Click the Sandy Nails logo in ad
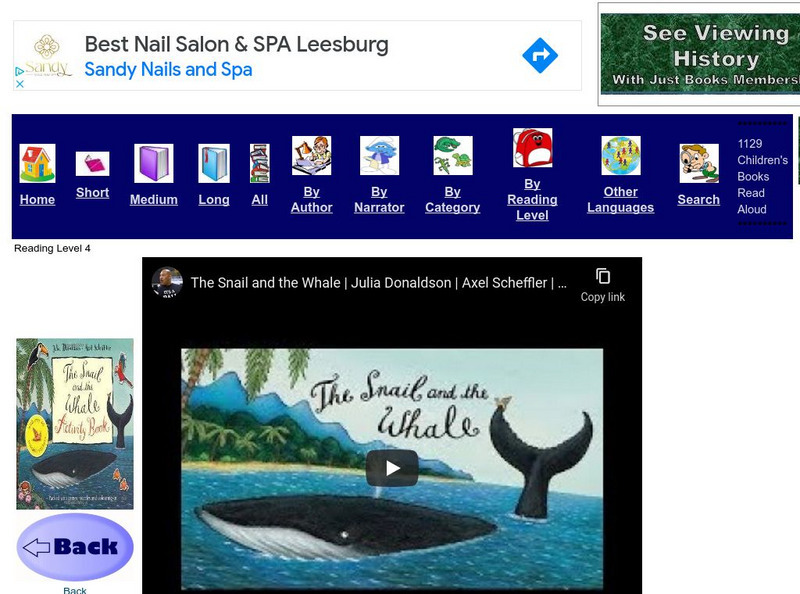 47,56
